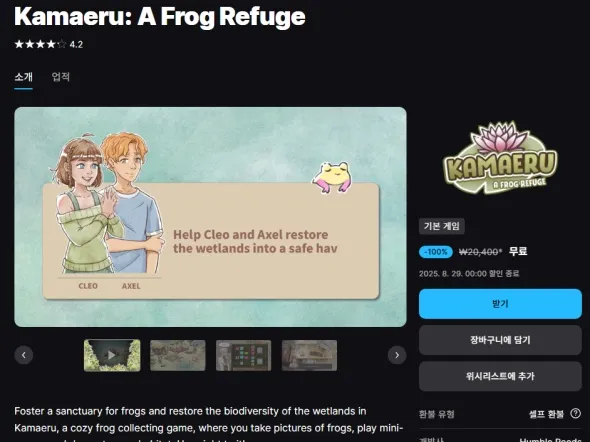Click the previous screenshot arrow button
The width and height of the screenshot is (590, 442).
point(24,355)
